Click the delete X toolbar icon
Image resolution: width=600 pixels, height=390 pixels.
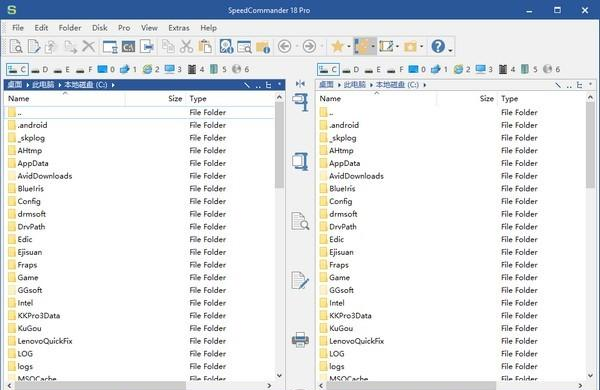click(88, 47)
